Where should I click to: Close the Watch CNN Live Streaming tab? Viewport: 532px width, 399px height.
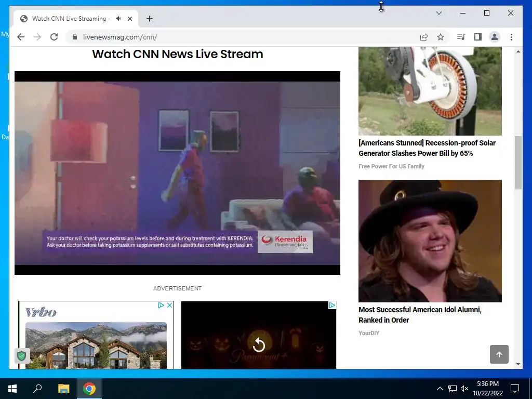(x=129, y=19)
